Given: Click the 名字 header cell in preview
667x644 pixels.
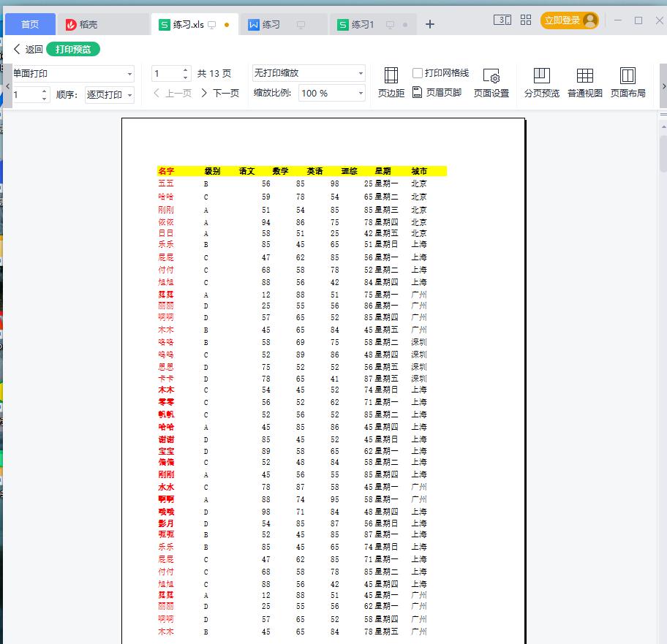Looking at the screenshot, I should (166, 171).
